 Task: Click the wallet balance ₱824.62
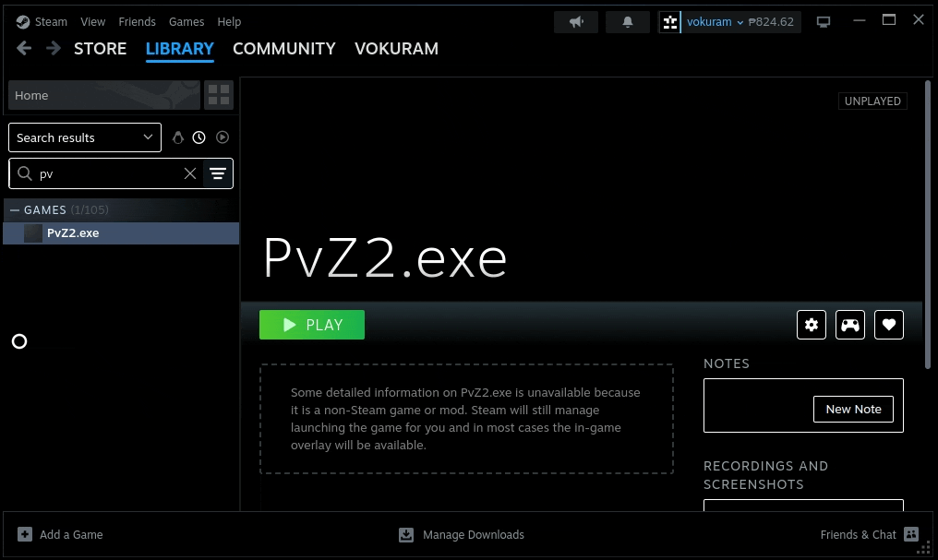click(x=771, y=22)
